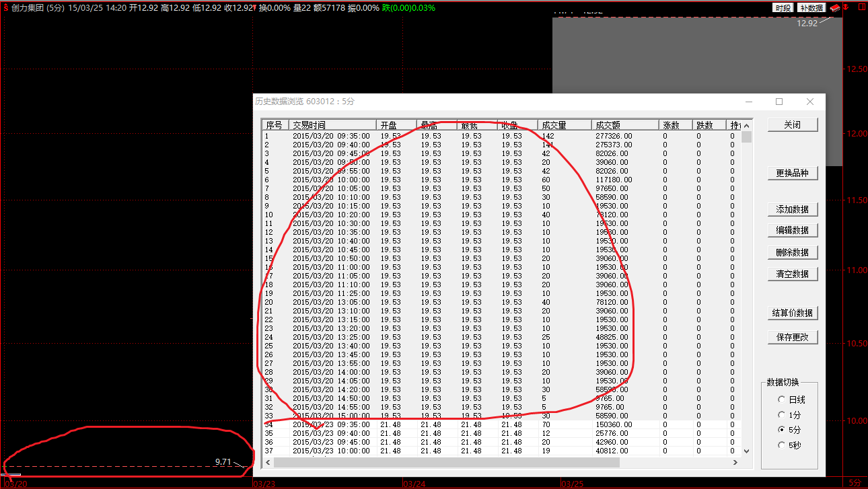The image size is (868, 489).
Task: Select the 日线 data radio option
Action: [782, 400]
